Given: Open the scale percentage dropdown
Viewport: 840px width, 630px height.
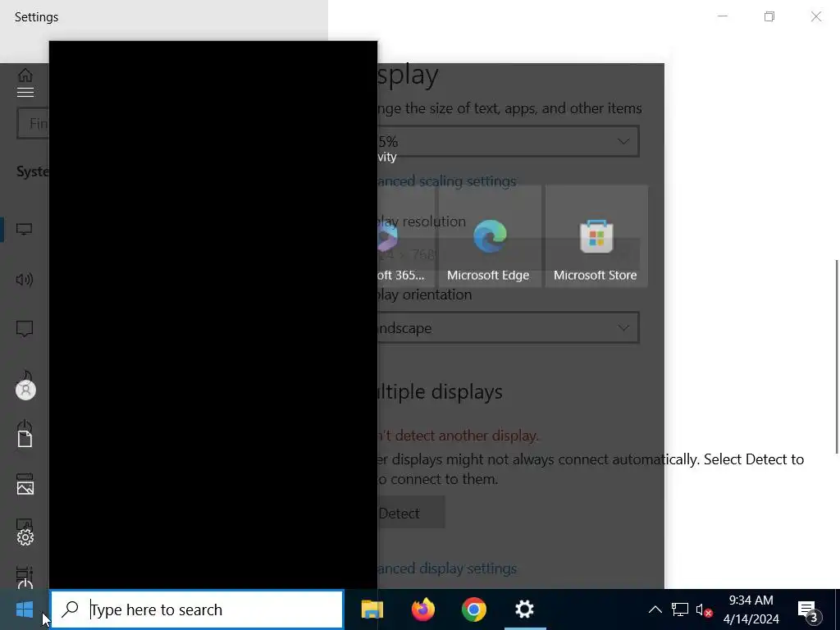Looking at the screenshot, I should pyautogui.click(x=508, y=141).
